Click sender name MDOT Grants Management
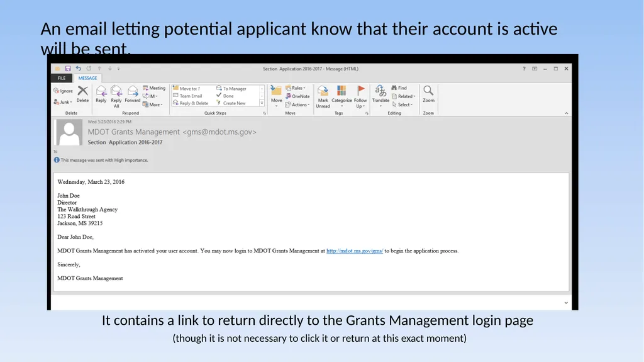 click(x=133, y=132)
